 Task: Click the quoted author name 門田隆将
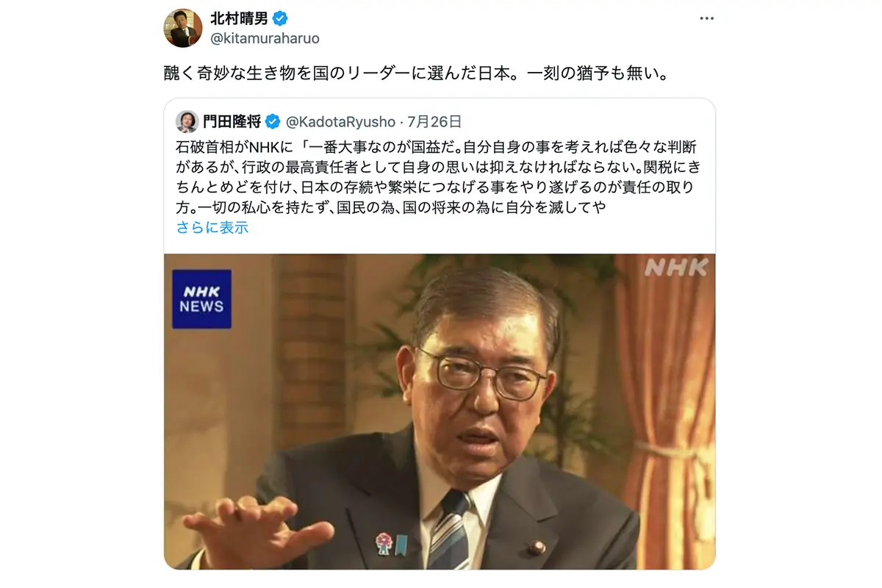click(232, 122)
